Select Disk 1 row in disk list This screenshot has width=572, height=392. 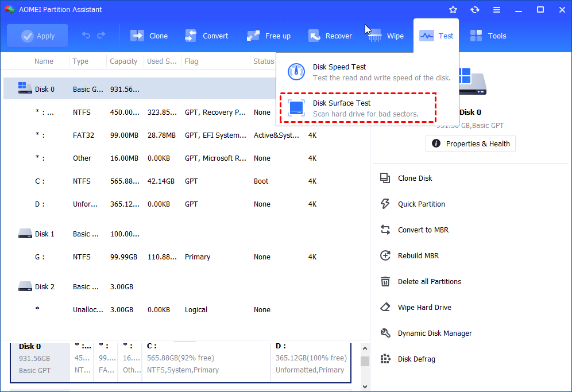click(x=45, y=234)
